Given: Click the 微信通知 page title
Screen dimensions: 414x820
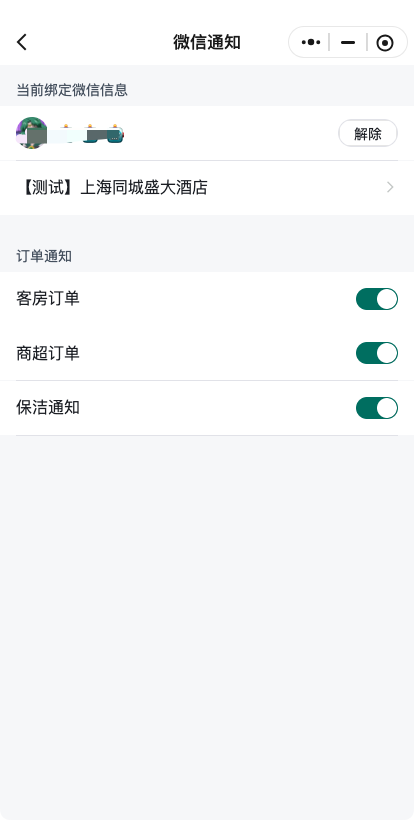Looking at the screenshot, I should (207, 42).
